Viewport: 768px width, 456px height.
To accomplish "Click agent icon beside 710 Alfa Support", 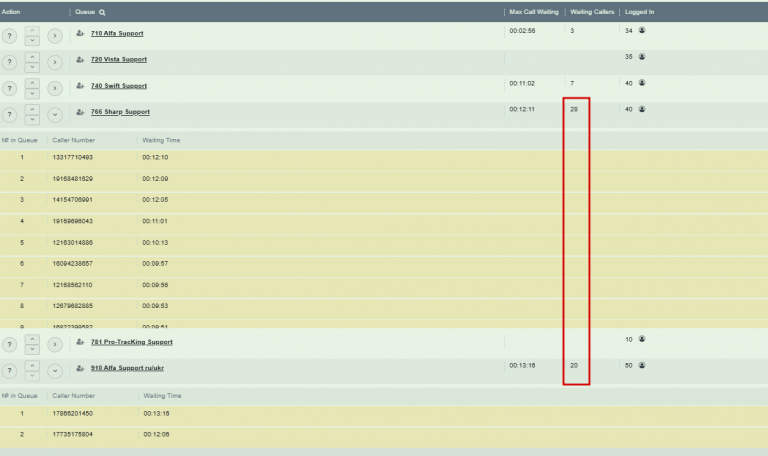I will click(80, 33).
